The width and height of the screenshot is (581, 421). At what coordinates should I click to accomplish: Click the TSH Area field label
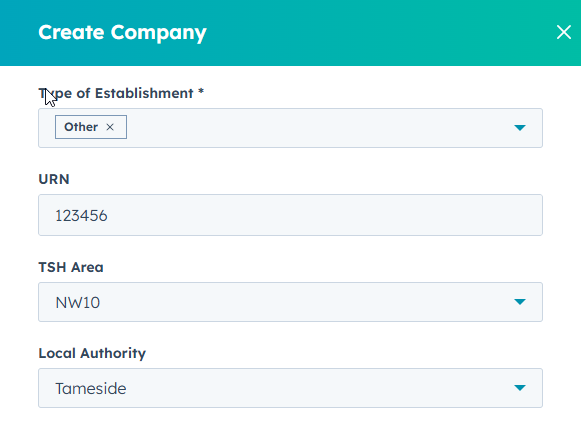click(x=71, y=267)
